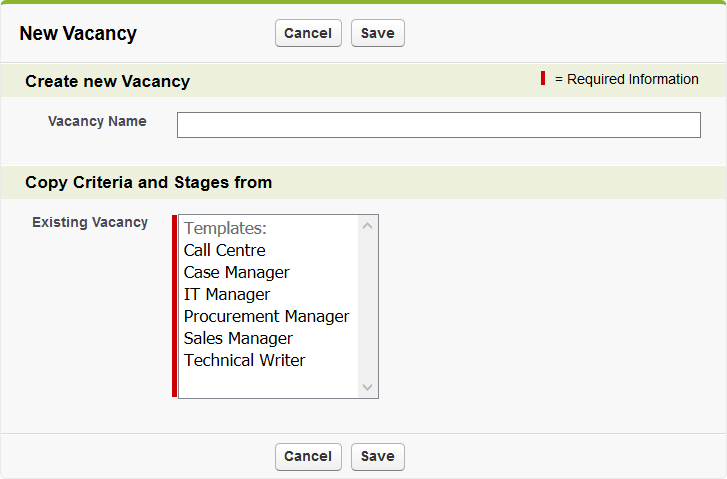
Task: Select Technical Writer from the list
Action: 245,360
